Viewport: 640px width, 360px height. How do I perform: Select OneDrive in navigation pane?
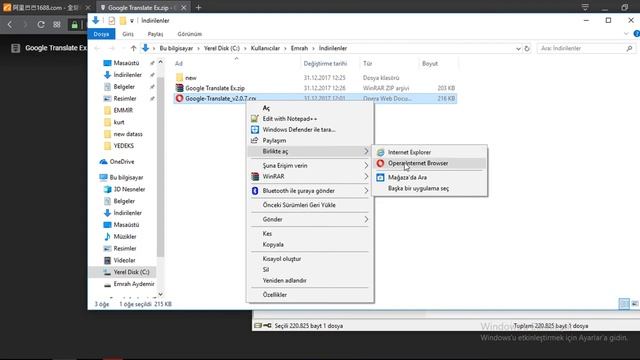click(x=122, y=162)
